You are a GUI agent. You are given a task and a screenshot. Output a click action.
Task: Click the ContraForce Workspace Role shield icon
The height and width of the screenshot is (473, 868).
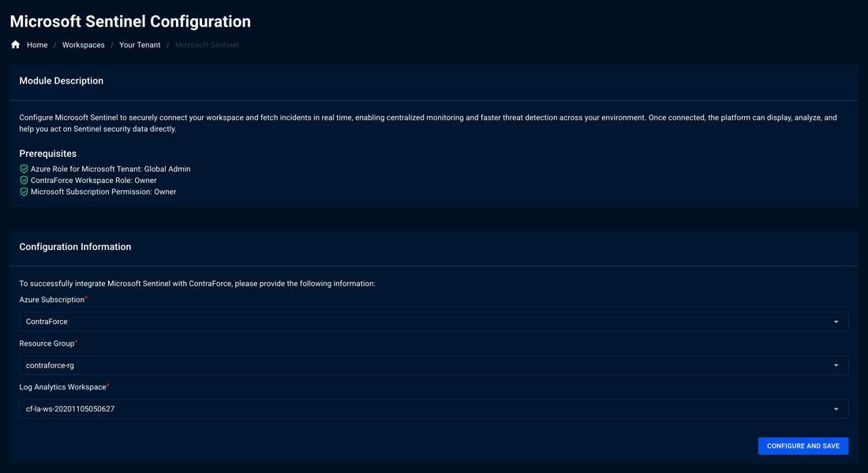click(24, 181)
